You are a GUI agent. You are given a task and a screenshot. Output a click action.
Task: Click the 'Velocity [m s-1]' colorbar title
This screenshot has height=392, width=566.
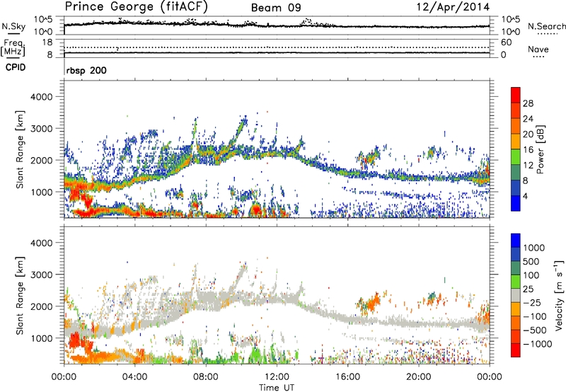pyautogui.click(x=559, y=295)
